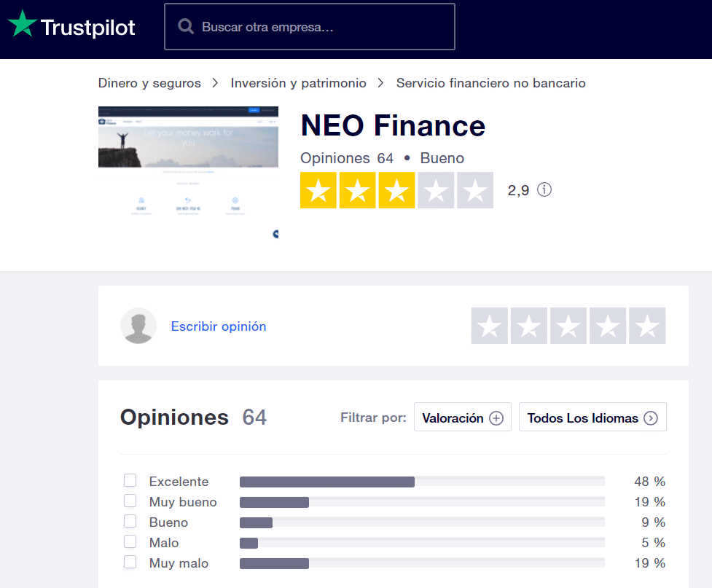Click the user avatar beside Escribir opinión

[138, 326]
